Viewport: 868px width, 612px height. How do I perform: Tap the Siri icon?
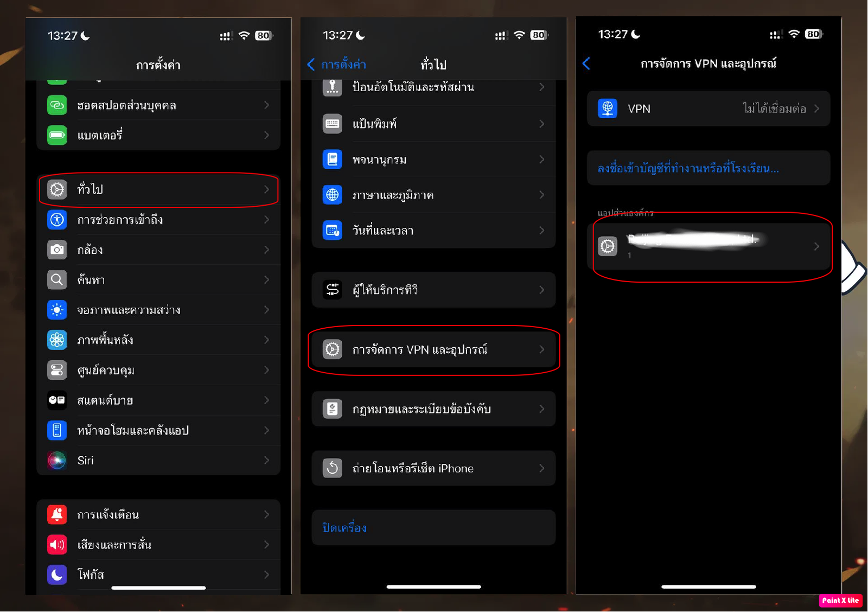click(57, 460)
